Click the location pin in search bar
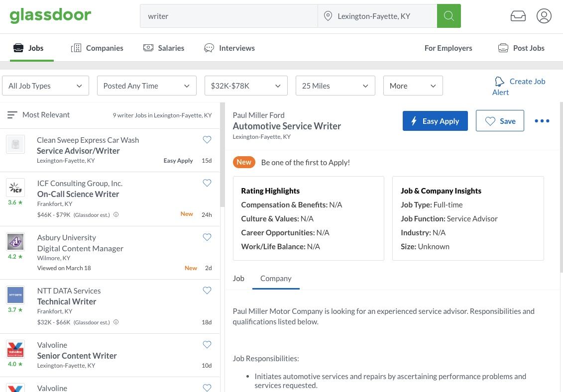 coord(328,16)
